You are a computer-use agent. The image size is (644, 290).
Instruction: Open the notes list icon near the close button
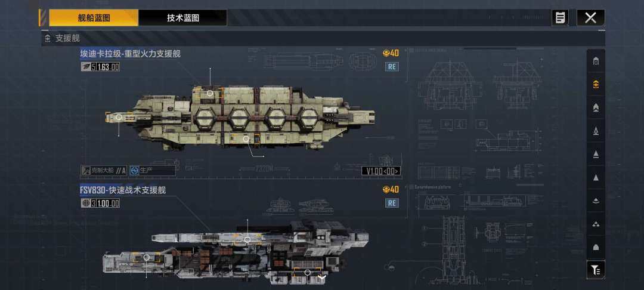[x=560, y=18]
